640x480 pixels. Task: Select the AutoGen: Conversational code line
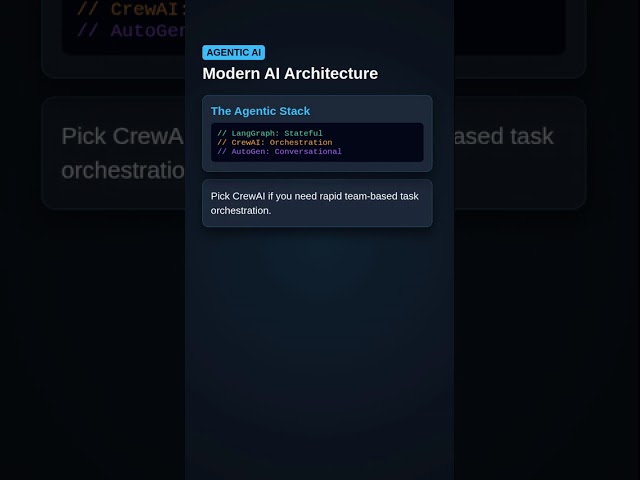point(279,151)
